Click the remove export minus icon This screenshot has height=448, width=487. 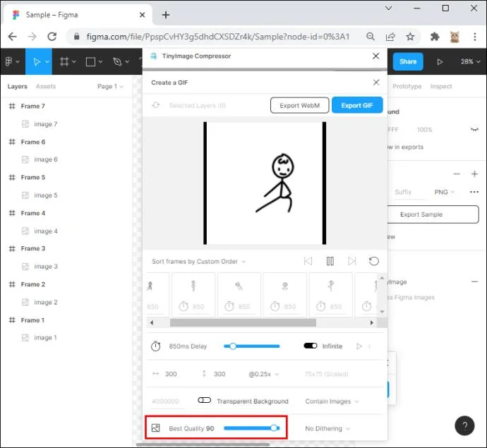(457, 174)
